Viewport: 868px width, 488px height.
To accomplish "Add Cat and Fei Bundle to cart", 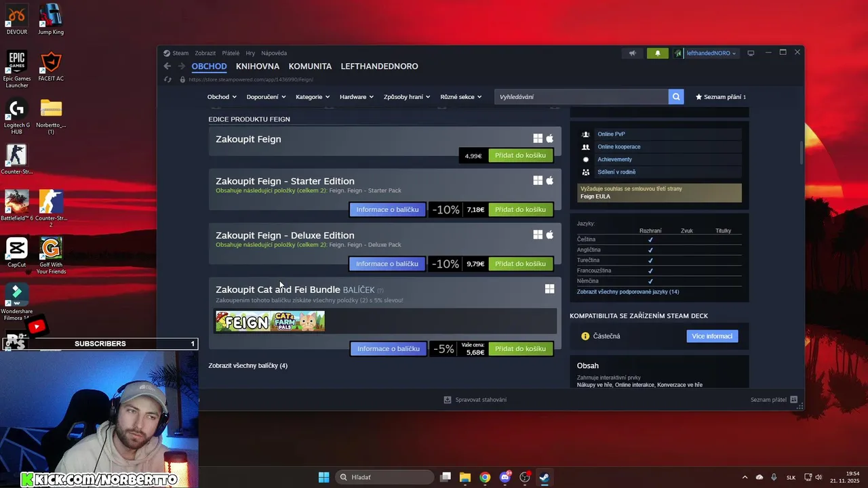I will pos(520,348).
